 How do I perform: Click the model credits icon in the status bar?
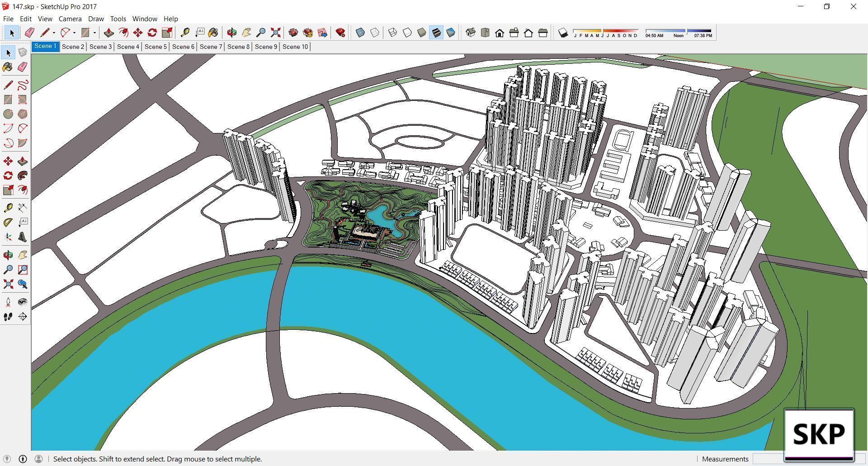23,459
